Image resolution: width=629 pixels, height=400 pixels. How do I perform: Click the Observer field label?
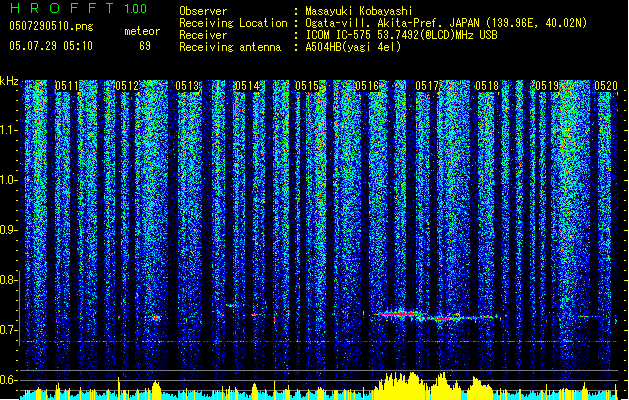pyautogui.click(x=203, y=11)
